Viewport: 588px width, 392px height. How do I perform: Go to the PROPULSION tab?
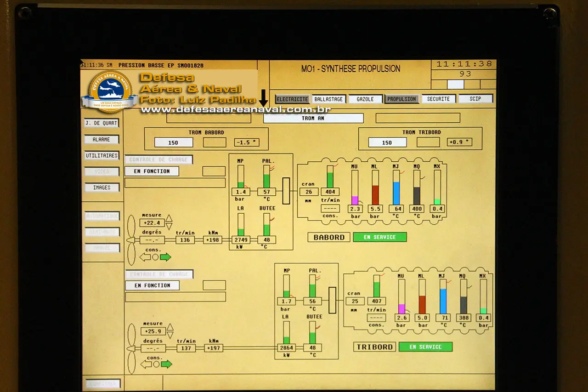tap(401, 99)
